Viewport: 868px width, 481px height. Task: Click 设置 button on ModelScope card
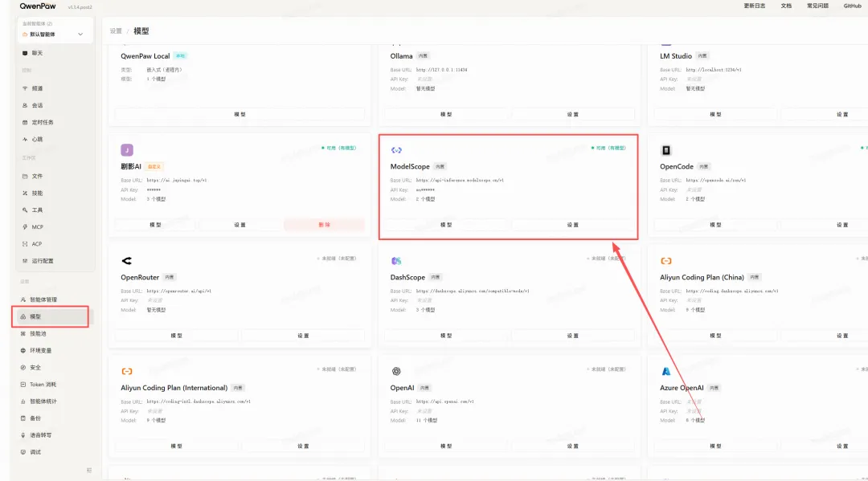coord(573,225)
